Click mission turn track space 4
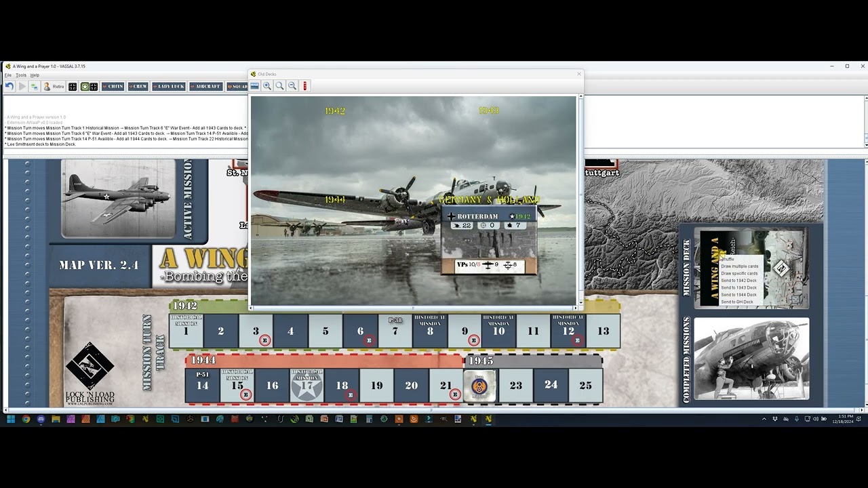 (290, 331)
